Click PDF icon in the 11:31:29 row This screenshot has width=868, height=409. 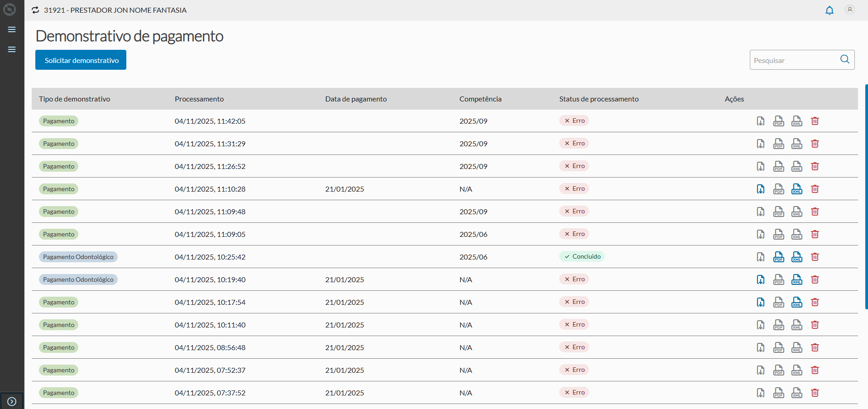tap(778, 144)
